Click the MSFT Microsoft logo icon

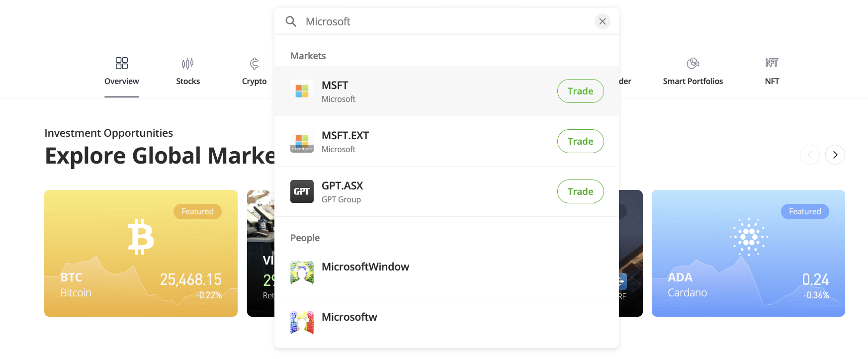[302, 91]
